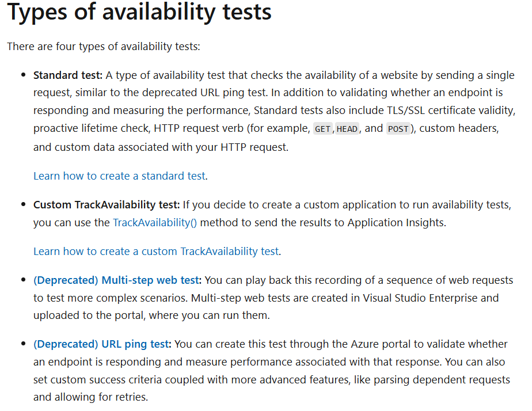532x411 pixels.
Task: Click the bullet beside the Multi-step web test entry
Action: 24,280
